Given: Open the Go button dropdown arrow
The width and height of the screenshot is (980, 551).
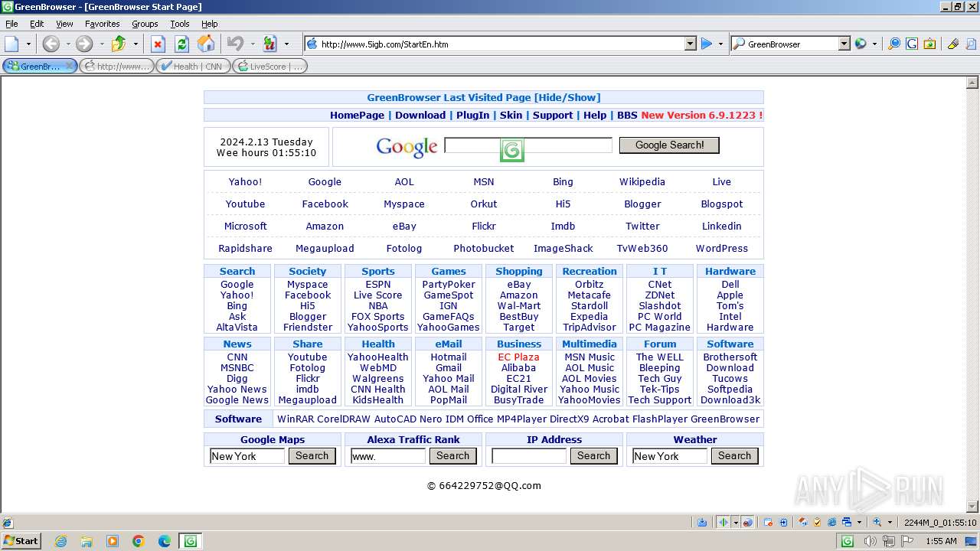Looking at the screenshot, I should (x=720, y=44).
